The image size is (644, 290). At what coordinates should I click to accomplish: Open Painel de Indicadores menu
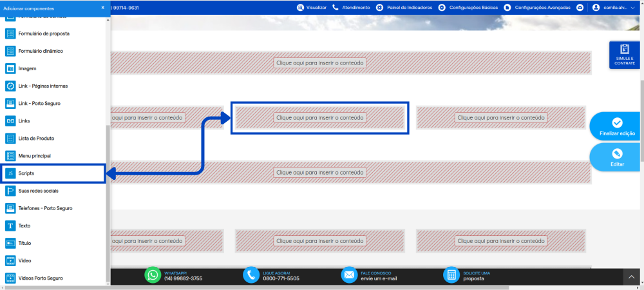[404, 7]
